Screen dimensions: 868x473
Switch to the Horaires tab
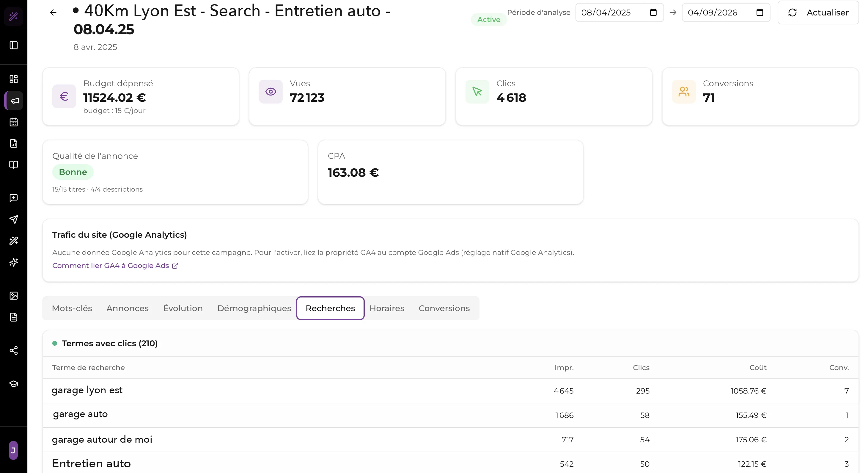pos(387,308)
